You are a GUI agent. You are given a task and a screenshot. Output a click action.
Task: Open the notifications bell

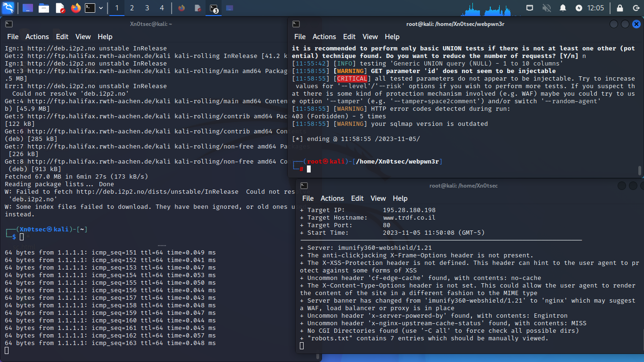point(563,8)
